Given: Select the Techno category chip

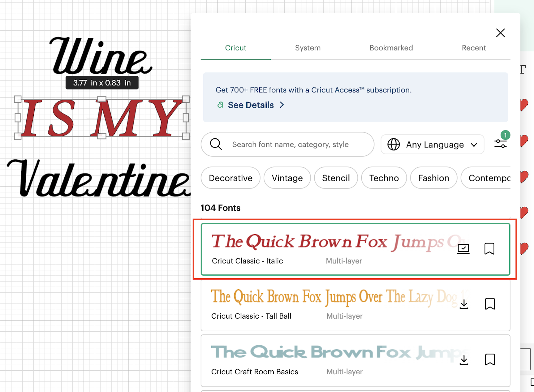Looking at the screenshot, I should point(384,178).
